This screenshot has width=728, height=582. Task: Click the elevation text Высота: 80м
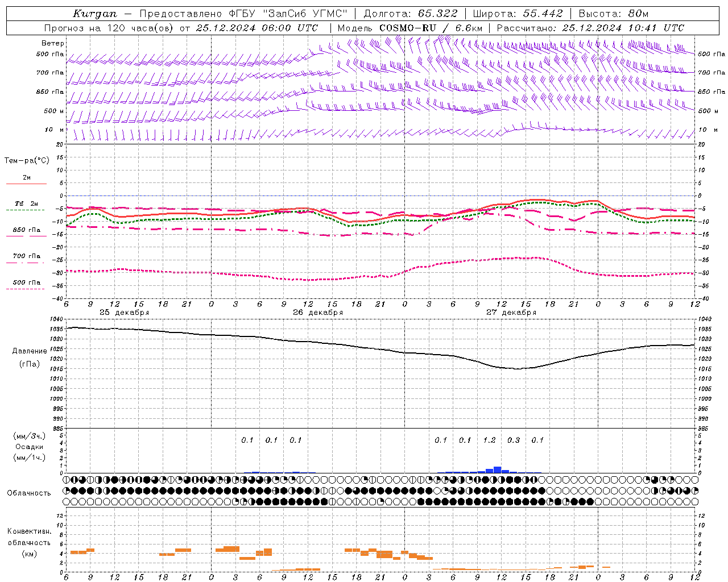click(614, 14)
